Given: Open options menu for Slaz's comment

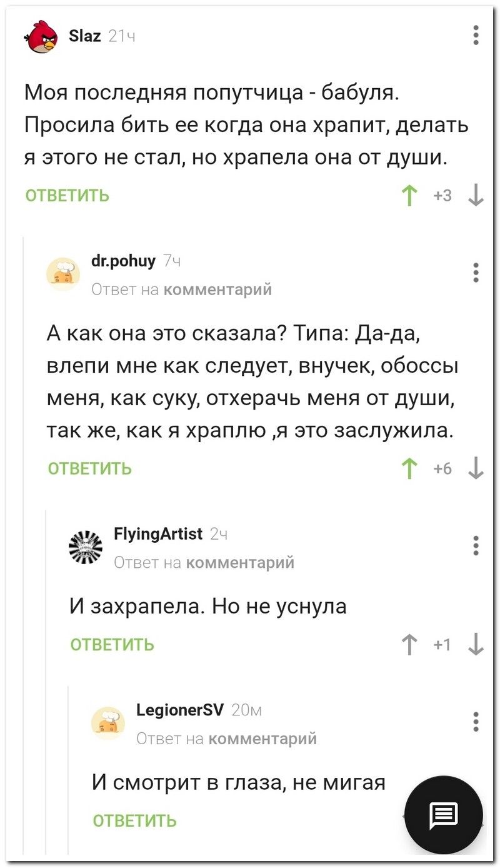Looking at the screenshot, I should [x=476, y=36].
